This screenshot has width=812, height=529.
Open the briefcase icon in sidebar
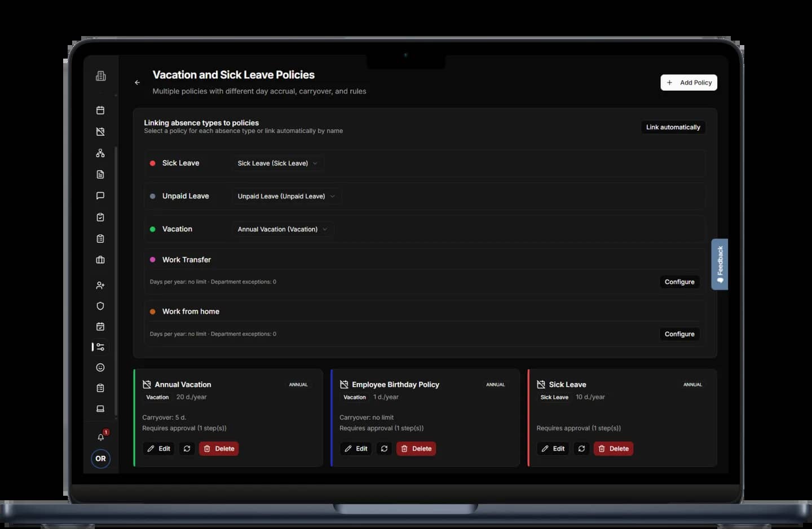(x=100, y=260)
